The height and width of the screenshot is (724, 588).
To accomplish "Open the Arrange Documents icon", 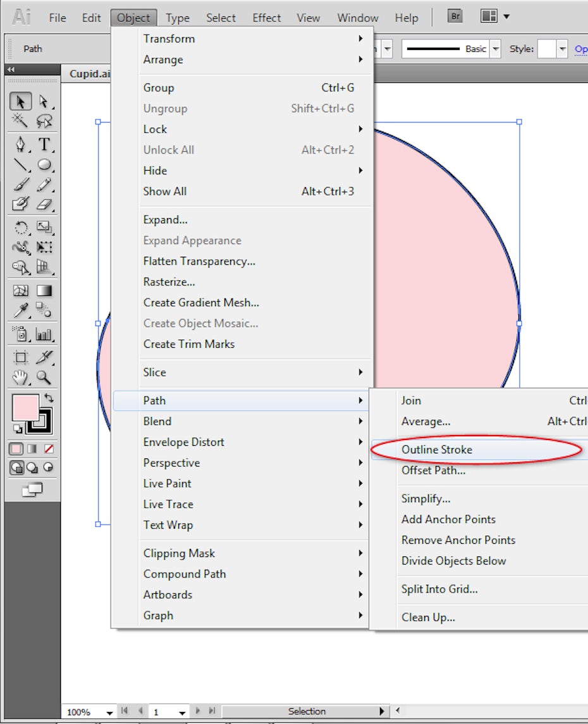I will [489, 16].
